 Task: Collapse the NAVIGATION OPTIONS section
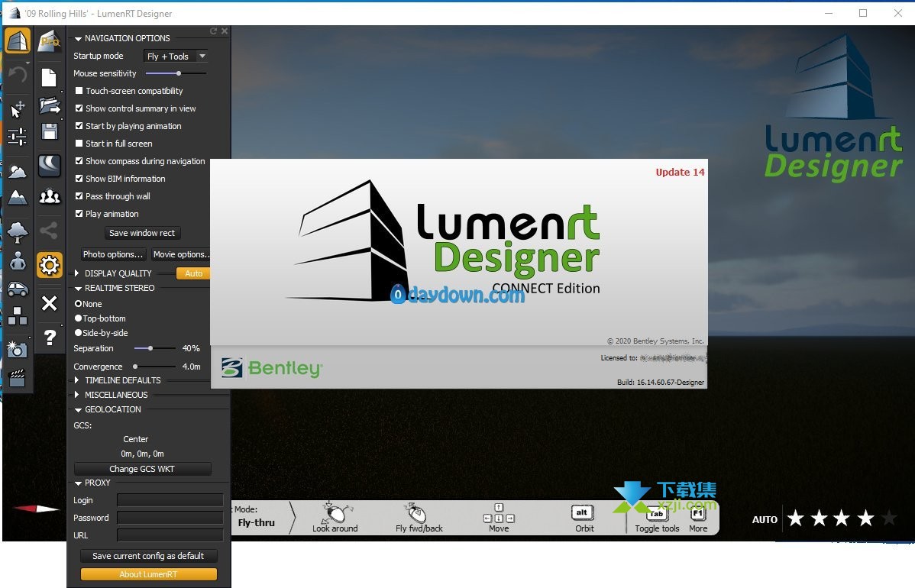click(x=78, y=39)
